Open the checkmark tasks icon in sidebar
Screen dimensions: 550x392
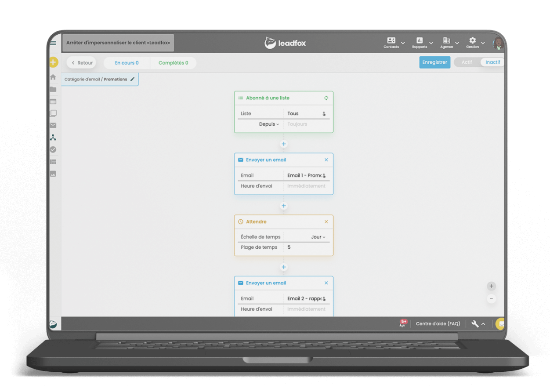point(53,149)
